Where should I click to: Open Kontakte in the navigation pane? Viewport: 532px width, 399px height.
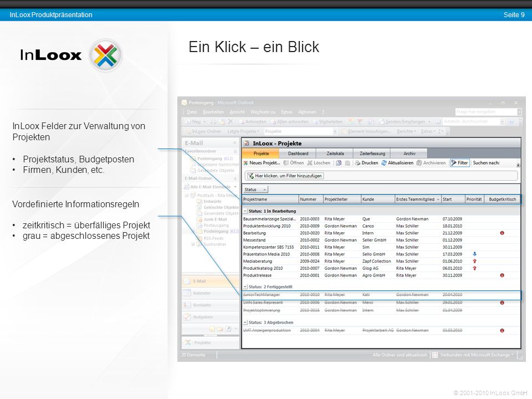tap(211, 305)
